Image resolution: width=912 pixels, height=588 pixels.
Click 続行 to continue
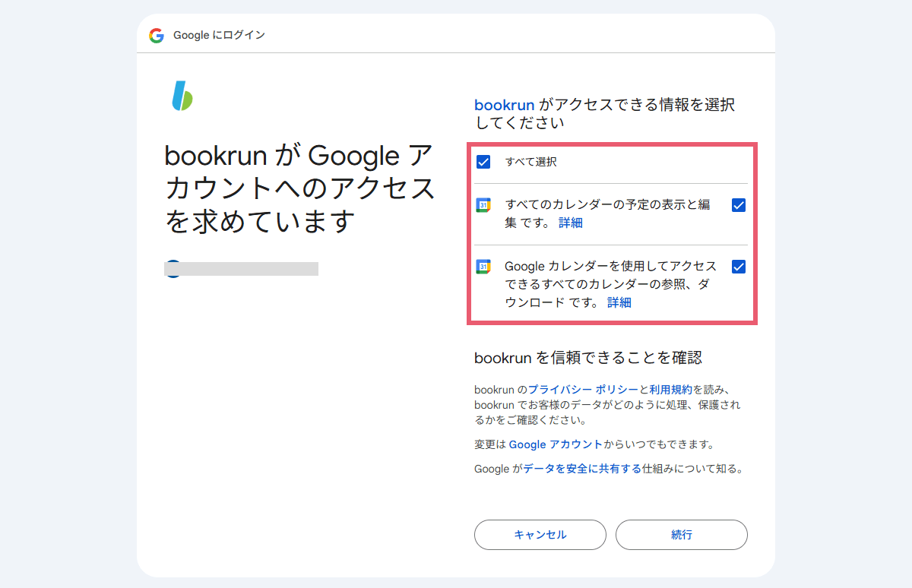[681, 535]
